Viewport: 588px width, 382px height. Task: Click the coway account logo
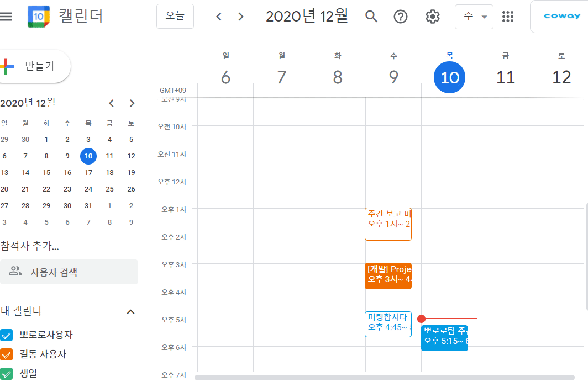pos(561,15)
